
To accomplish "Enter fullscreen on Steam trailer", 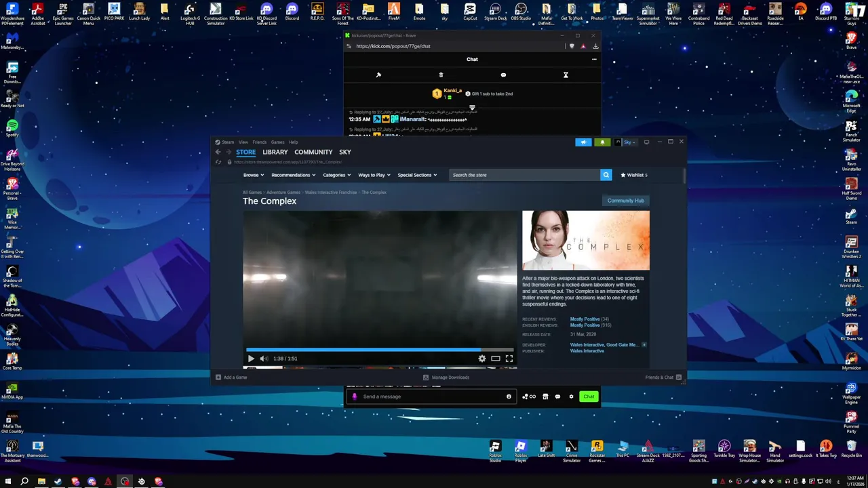I will click(x=509, y=359).
